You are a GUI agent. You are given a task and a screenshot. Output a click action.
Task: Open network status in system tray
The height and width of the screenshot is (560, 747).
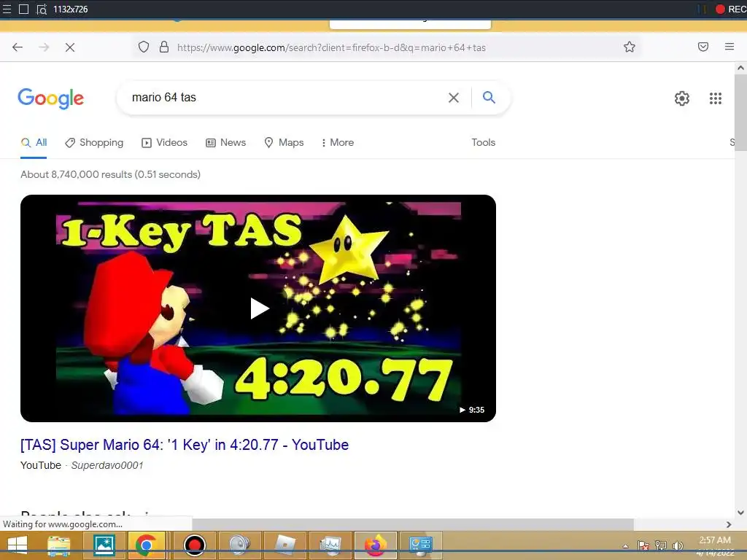pos(661,545)
